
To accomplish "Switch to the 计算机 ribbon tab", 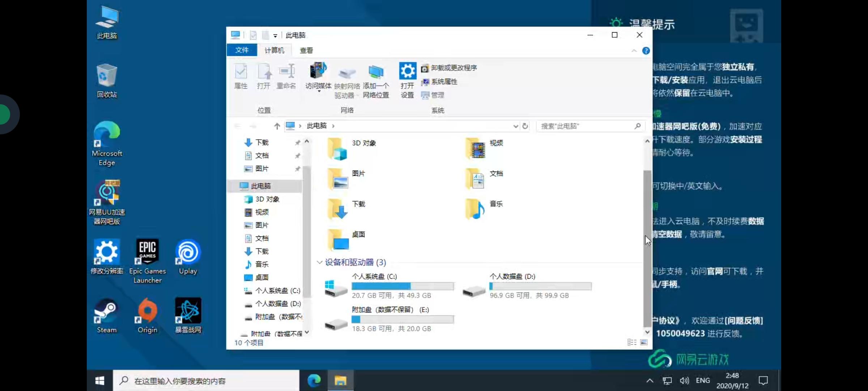I will point(275,50).
